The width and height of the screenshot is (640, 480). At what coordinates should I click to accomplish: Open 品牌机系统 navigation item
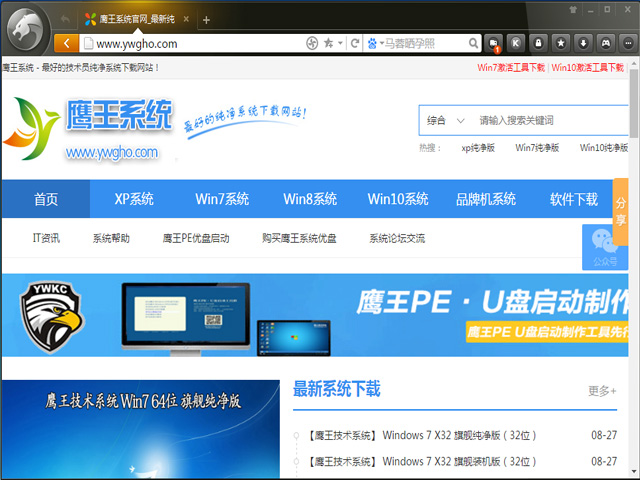click(486, 199)
